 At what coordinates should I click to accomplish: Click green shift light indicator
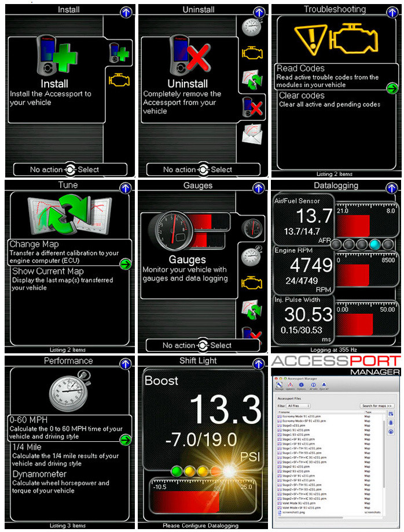pyautogui.click(x=177, y=471)
